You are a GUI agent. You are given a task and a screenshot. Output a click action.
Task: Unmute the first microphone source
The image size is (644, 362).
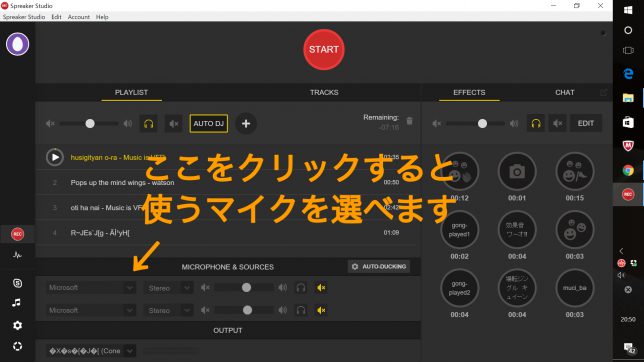[321, 288]
